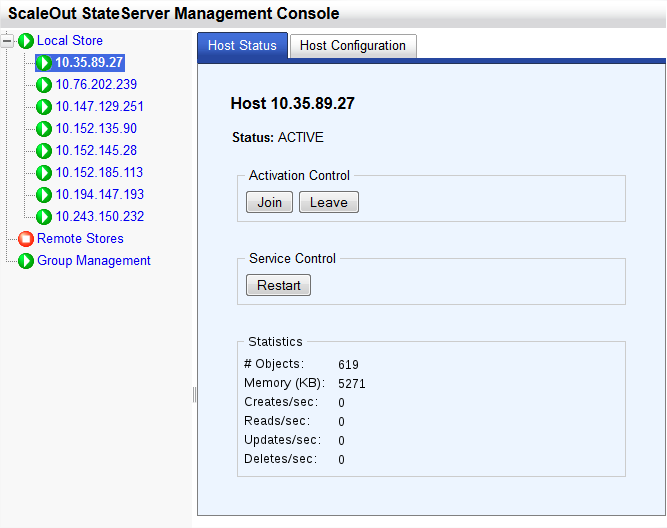Click green status icon for host 10.76.202.239
667x528 pixels.
44,85
